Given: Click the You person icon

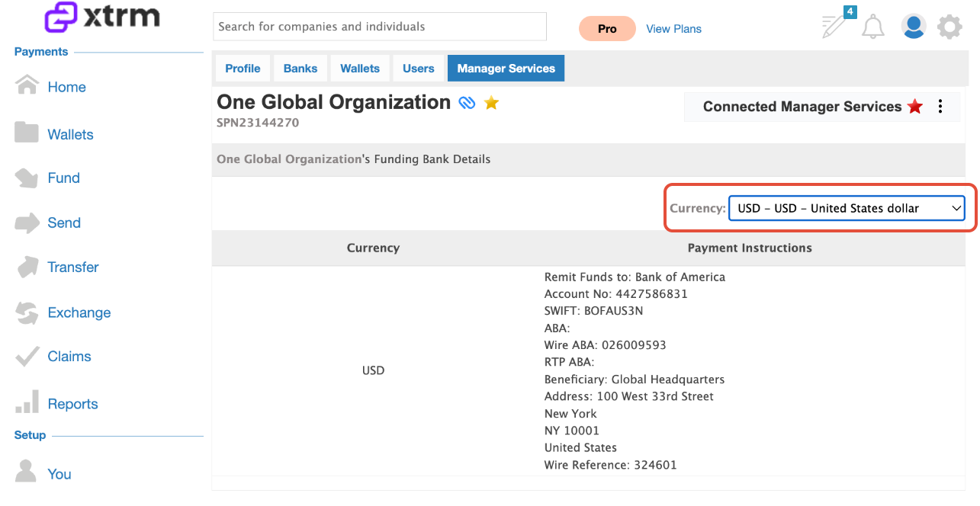Looking at the screenshot, I should tap(27, 470).
